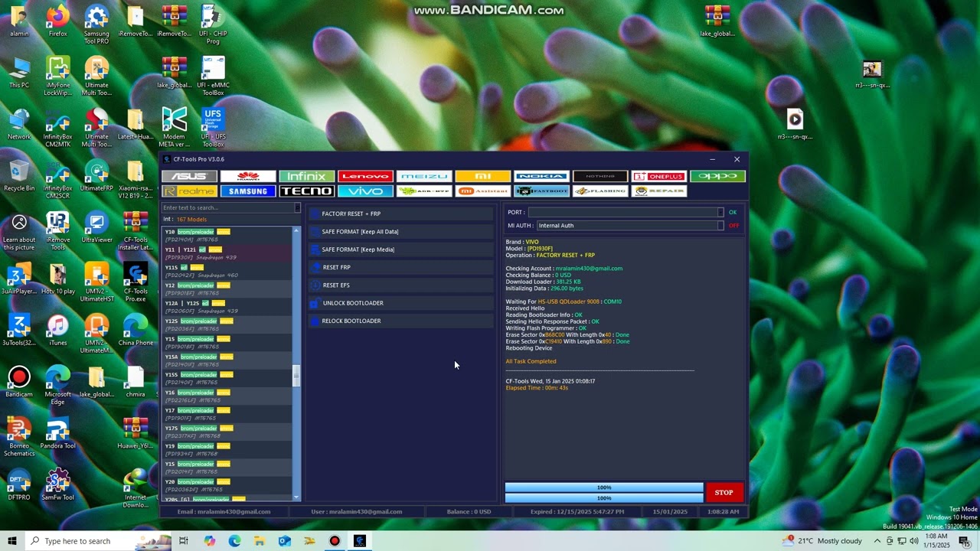980x551 pixels.
Task: Stop the current task with STOP
Action: pyautogui.click(x=724, y=493)
